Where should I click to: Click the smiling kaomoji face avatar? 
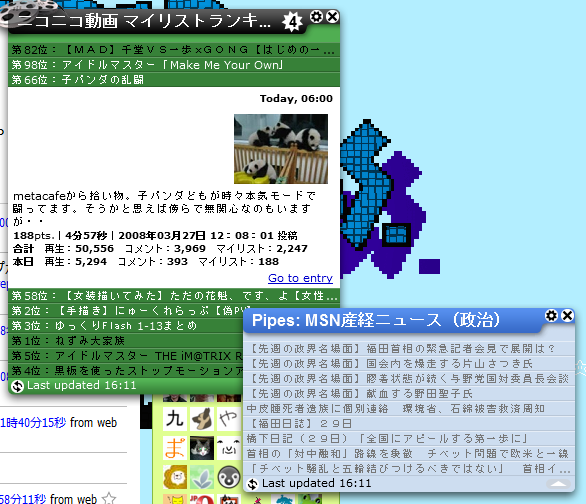(229, 448)
